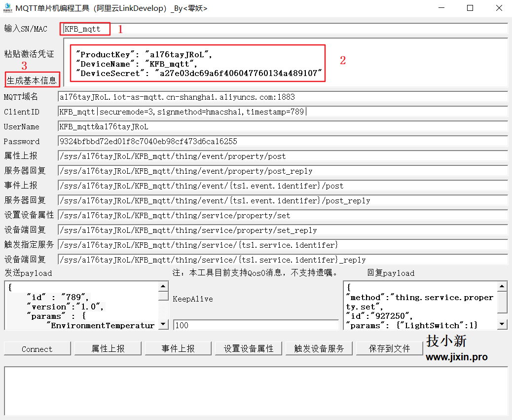Click the scroll-down arrow on reply payload
Screen dimensions: 512x420
click(502, 324)
